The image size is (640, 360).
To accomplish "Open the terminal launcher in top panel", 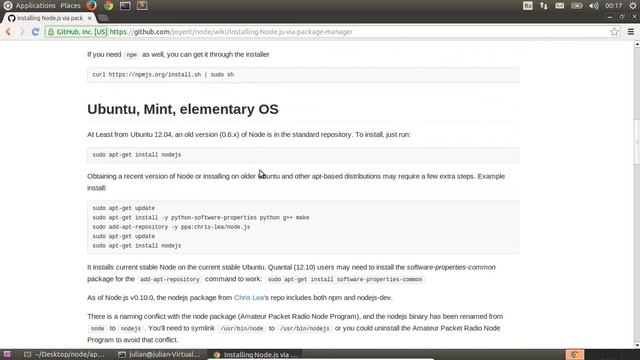I will point(125,5).
